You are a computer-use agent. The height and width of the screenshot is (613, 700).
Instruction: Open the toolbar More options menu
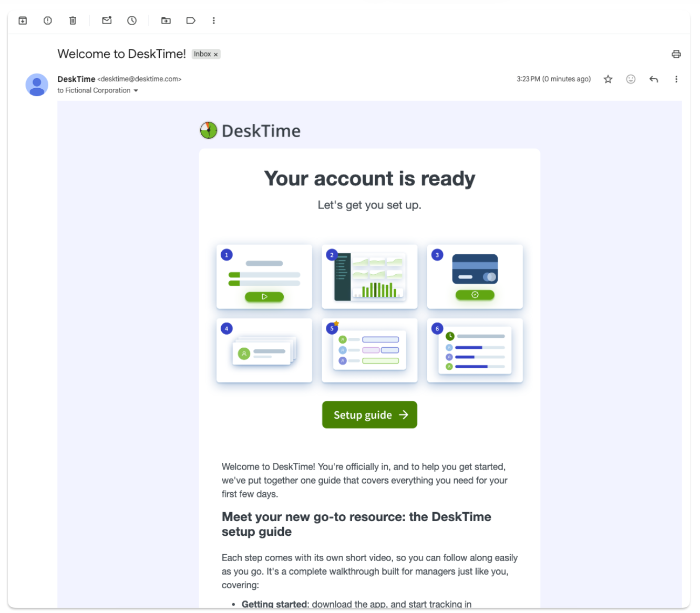tap(213, 20)
